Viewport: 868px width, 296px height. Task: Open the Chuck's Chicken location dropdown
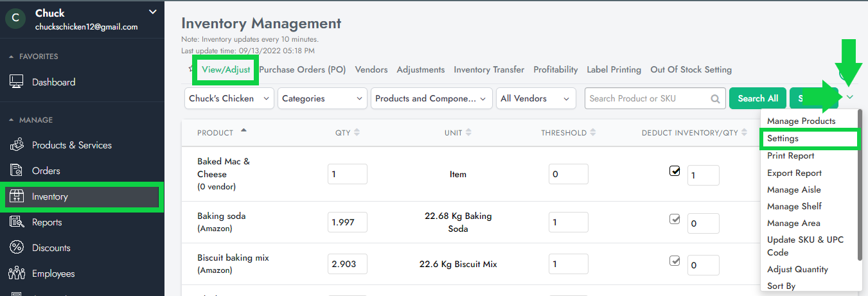pos(229,99)
